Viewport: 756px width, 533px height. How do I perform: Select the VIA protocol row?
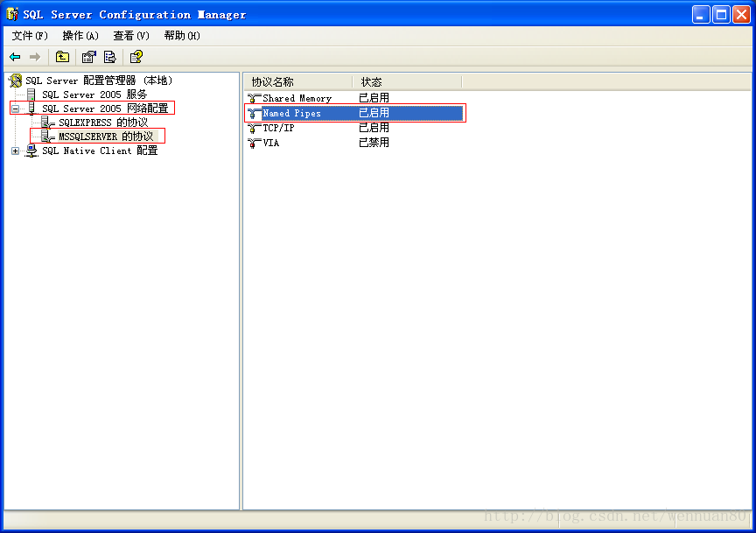click(x=354, y=144)
